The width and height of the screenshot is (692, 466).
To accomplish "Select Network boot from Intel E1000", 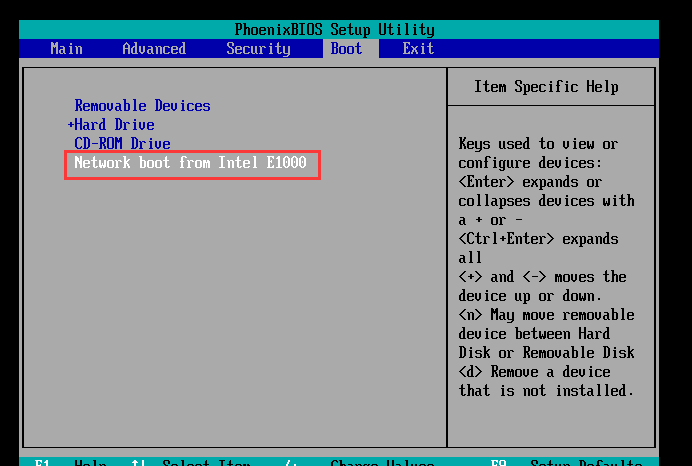I will click(x=190, y=162).
